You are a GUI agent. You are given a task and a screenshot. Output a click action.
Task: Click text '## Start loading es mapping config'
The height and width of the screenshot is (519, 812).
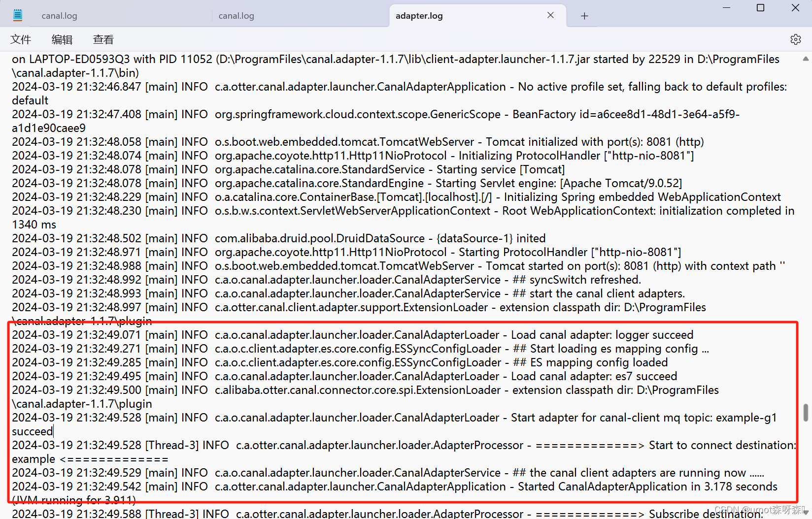[x=606, y=349]
